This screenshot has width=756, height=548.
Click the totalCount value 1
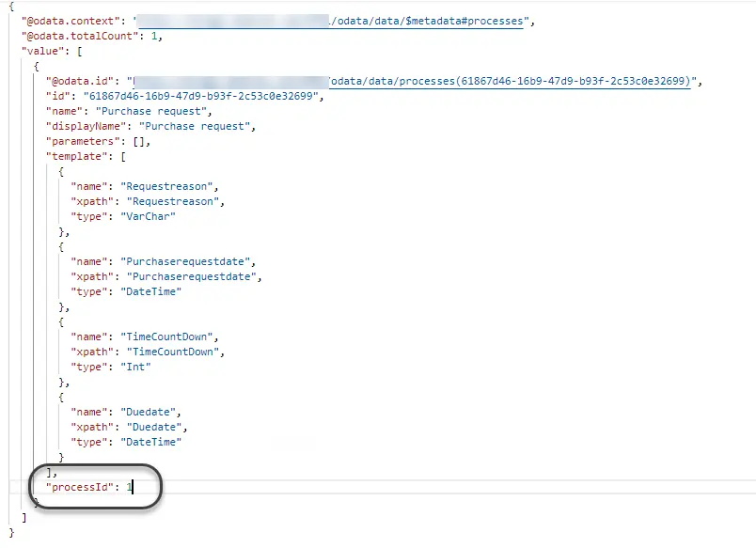pos(154,36)
